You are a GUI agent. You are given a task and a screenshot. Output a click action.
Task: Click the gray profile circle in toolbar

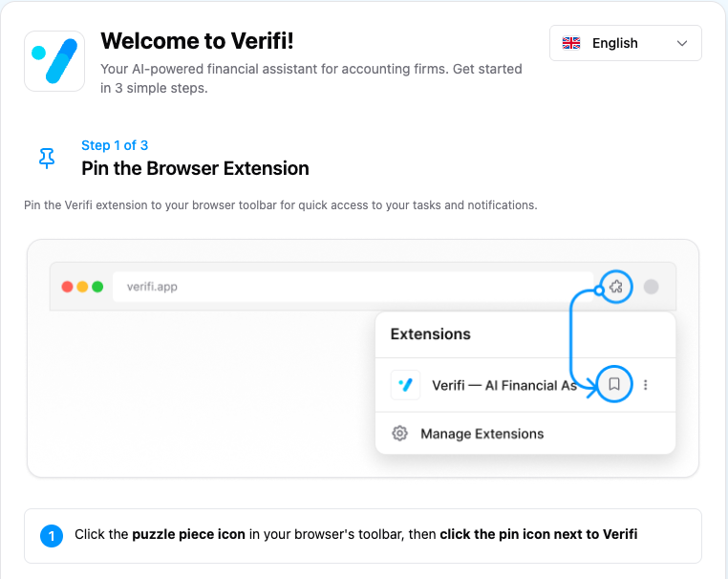click(x=652, y=287)
